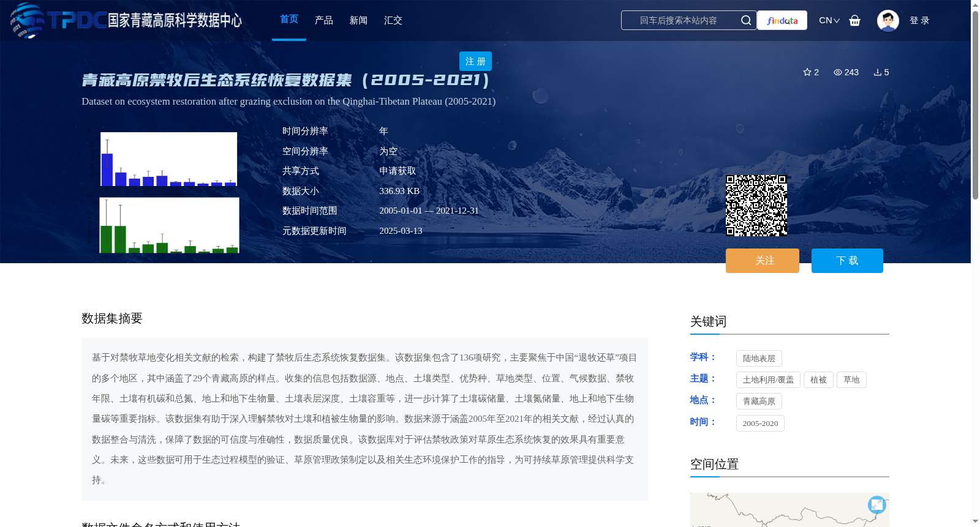
Task: Select the 青藏高原 location tag
Action: tap(759, 402)
